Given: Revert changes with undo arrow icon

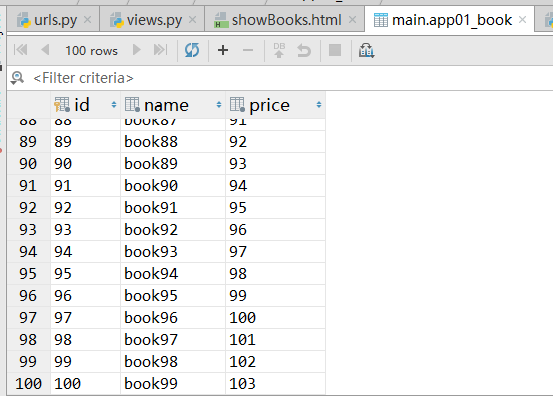Looking at the screenshot, I should point(304,50).
